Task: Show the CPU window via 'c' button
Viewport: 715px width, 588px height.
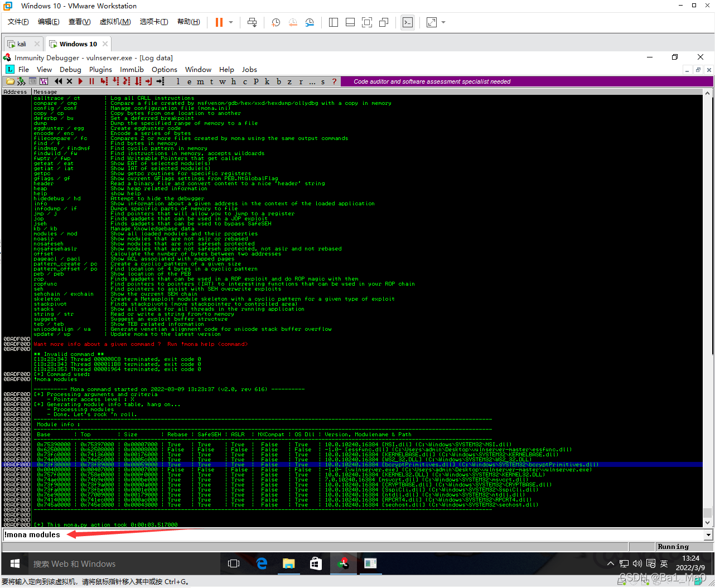Action: pos(245,81)
